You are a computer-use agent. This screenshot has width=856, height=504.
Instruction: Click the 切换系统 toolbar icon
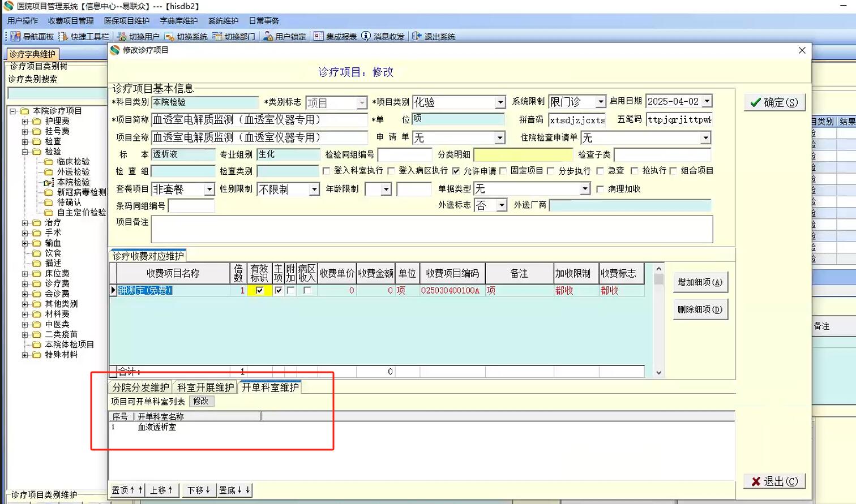pyautogui.click(x=169, y=36)
